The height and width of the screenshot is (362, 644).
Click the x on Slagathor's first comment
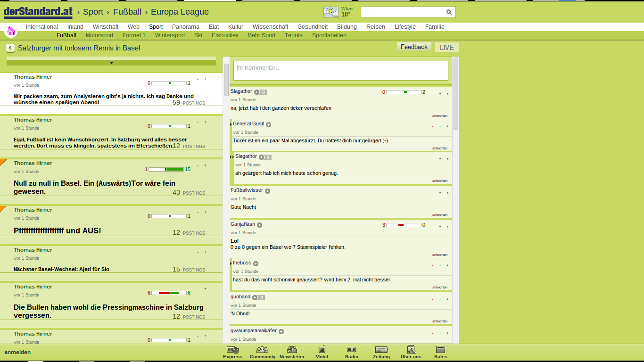pyautogui.click(x=448, y=94)
